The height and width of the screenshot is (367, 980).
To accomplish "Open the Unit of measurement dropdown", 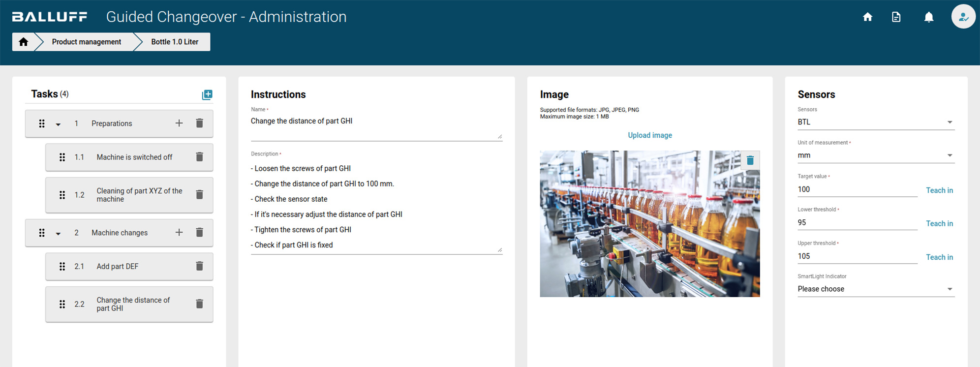I will [x=876, y=155].
